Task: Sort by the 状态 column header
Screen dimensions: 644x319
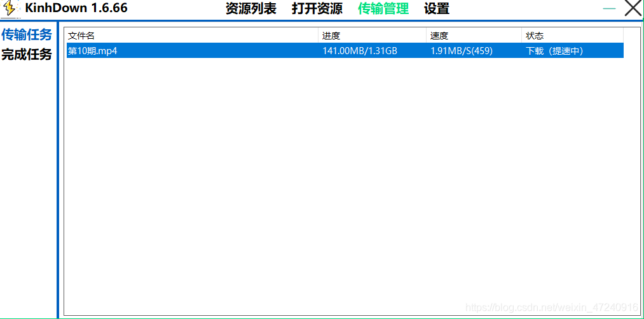Action: point(573,36)
